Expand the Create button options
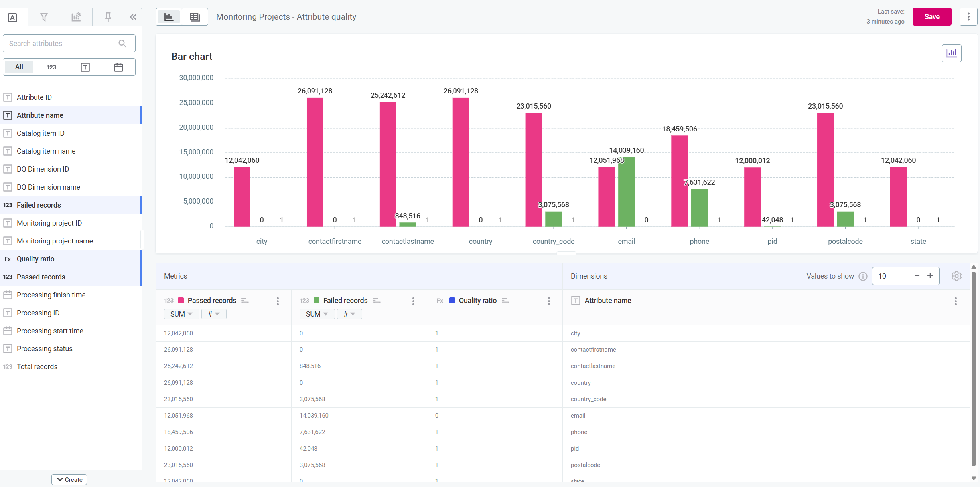980x487 pixels. [69, 479]
